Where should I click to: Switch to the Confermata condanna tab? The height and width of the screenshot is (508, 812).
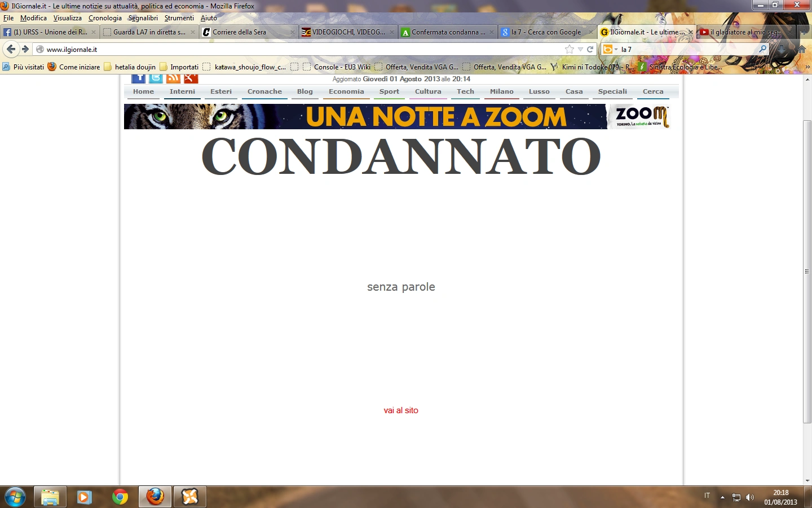tap(448, 32)
